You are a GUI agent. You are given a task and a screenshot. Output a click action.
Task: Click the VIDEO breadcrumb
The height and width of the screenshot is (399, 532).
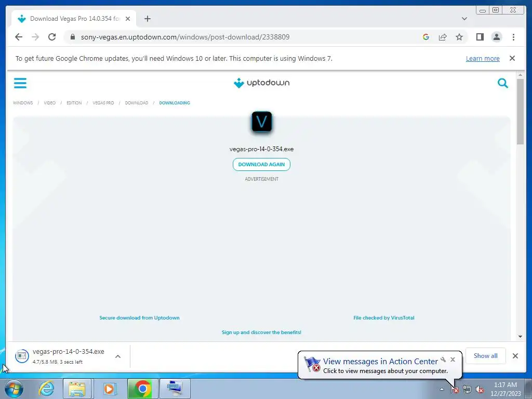point(49,103)
